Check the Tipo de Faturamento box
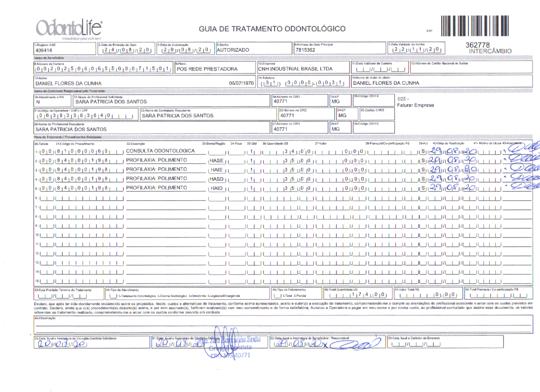The image size is (540, 392). (277, 296)
